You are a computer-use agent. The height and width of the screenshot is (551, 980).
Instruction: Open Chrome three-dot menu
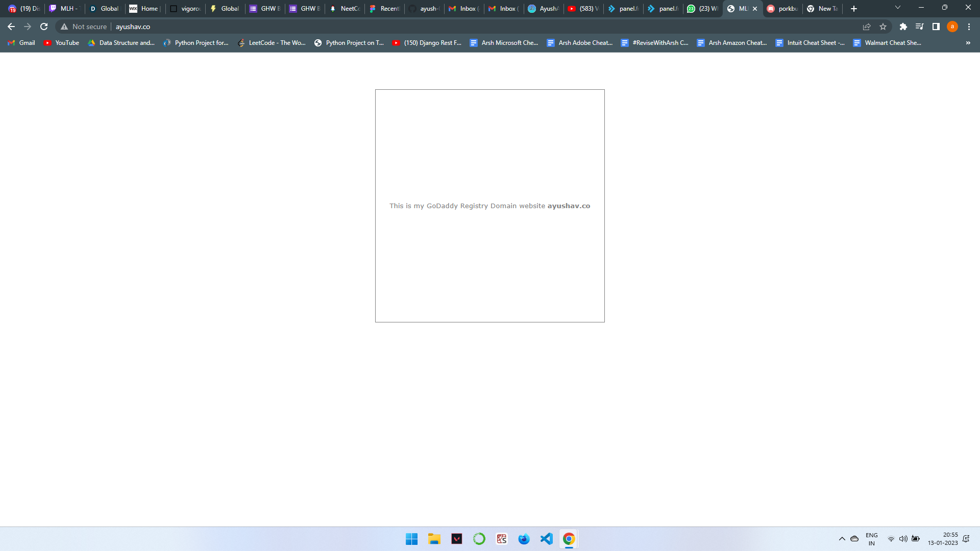coord(969,27)
